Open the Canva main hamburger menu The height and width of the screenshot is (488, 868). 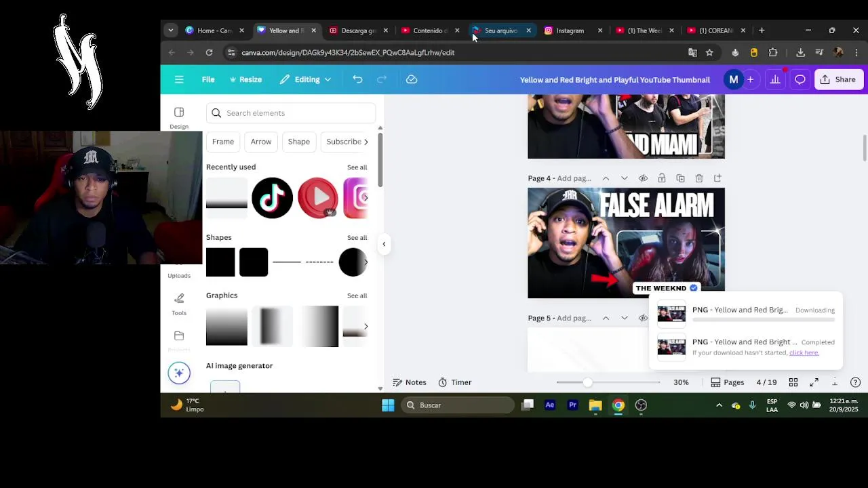[179, 79]
